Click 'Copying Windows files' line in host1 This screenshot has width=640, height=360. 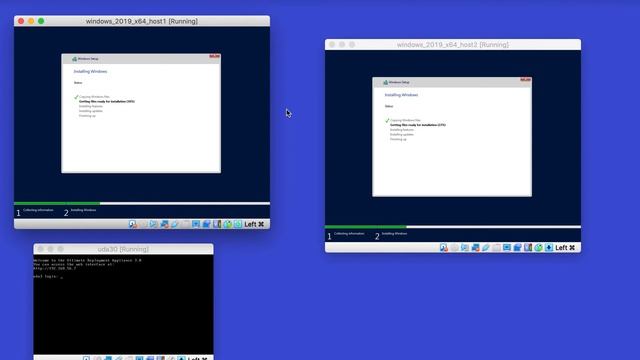pos(94,97)
